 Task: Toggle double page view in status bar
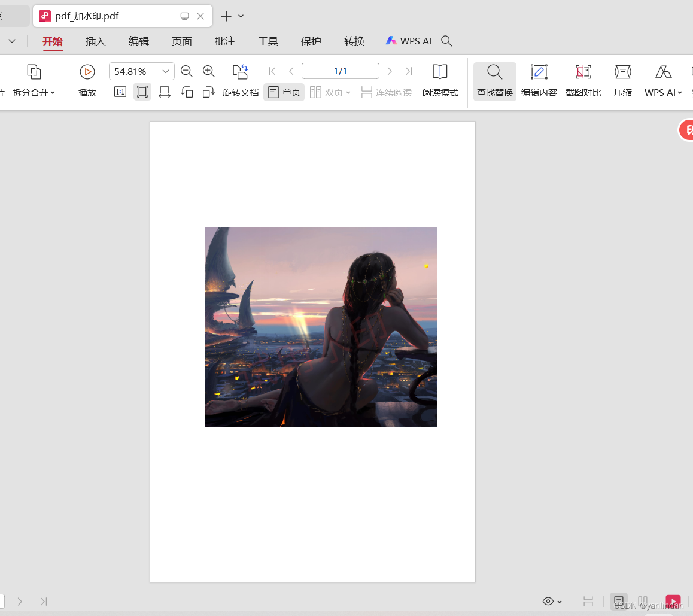pyautogui.click(x=643, y=602)
